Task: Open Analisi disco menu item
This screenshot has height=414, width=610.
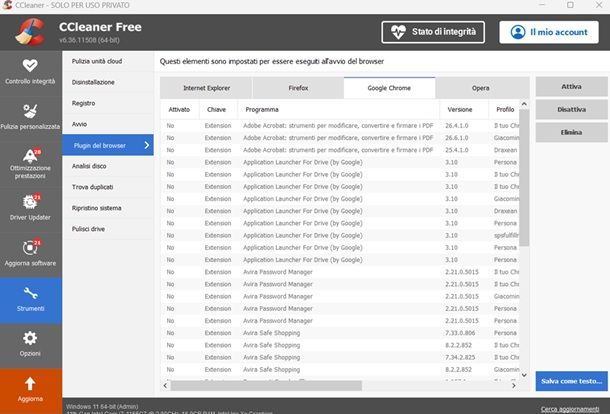Action: (x=108, y=166)
